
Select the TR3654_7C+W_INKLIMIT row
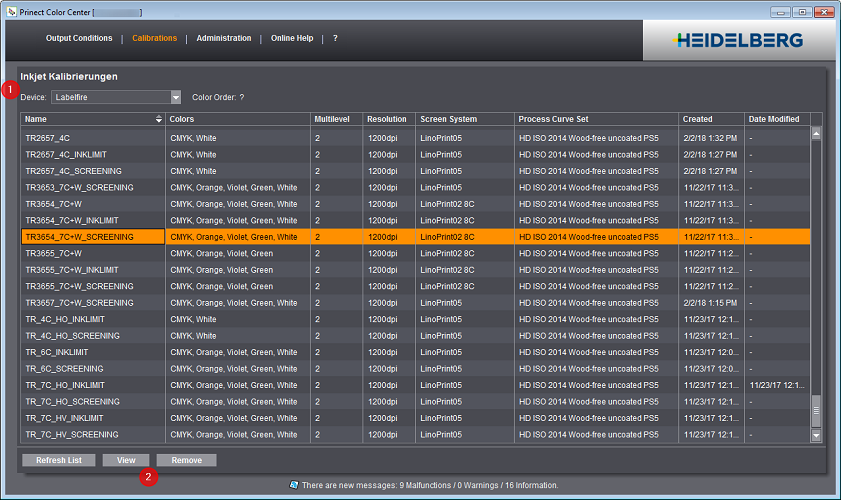(416, 220)
